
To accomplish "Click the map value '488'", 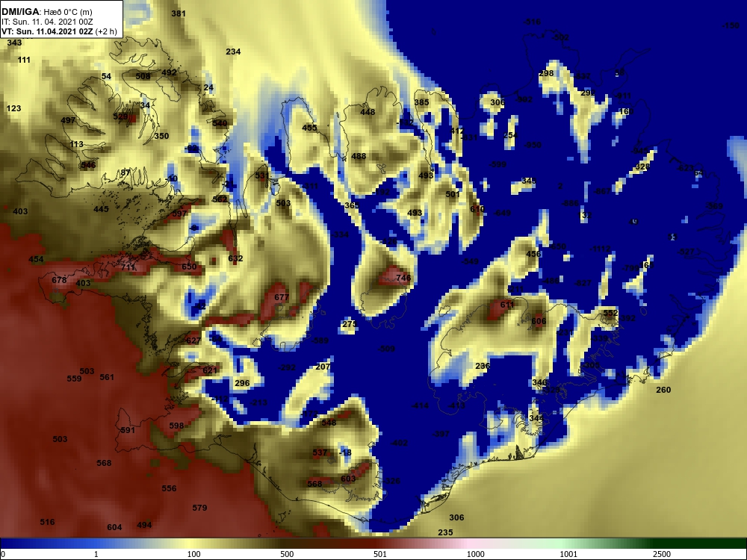I will click(x=359, y=156).
